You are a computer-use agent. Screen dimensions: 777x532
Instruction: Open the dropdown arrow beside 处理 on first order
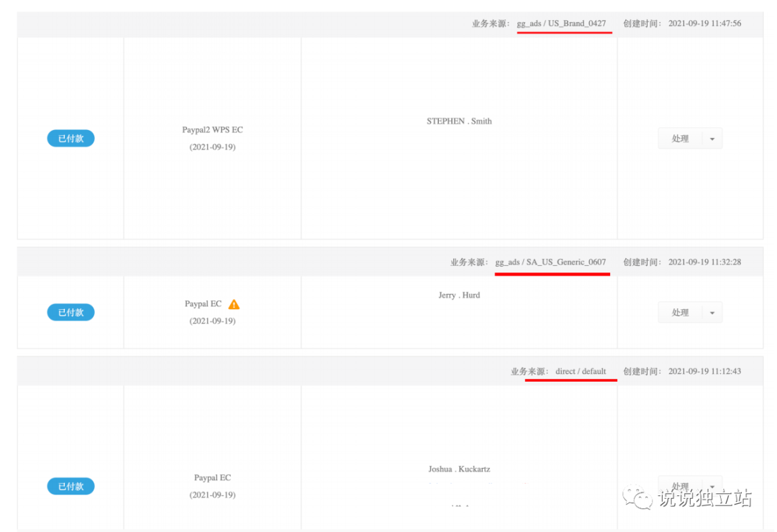(713, 138)
